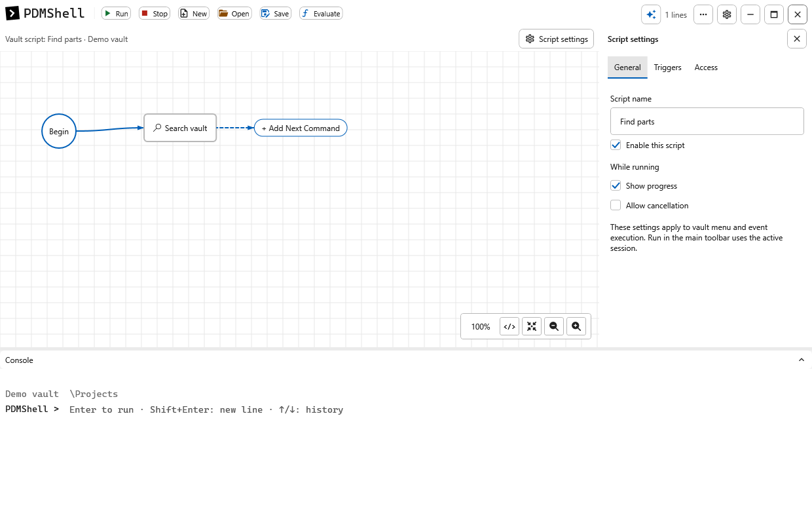This screenshot has width=812, height=511.
Task: Edit the Script name field
Action: point(707,121)
